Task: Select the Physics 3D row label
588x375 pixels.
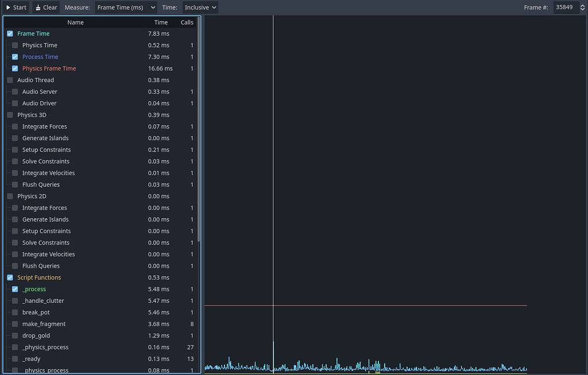Action: click(32, 115)
